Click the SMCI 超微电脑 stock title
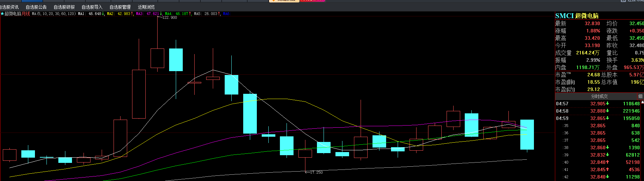Screen dimensions: 644x181 point(577,16)
